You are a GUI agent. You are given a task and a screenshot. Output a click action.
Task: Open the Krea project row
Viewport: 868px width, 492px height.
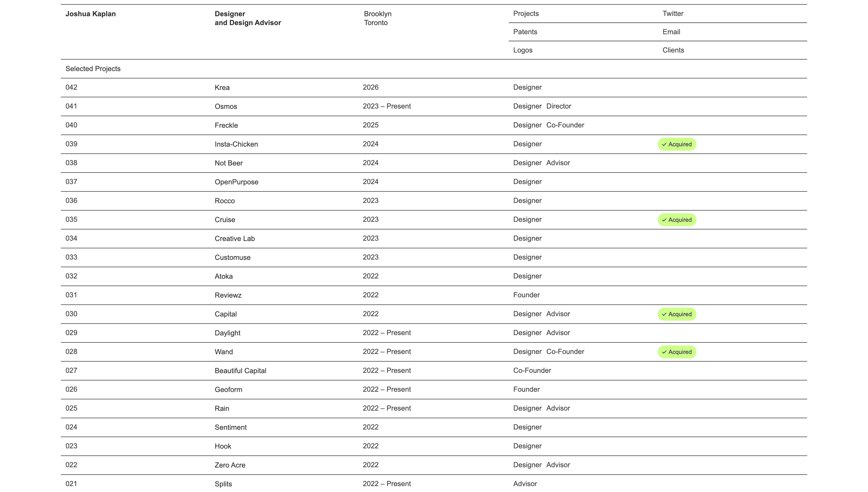(222, 88)
